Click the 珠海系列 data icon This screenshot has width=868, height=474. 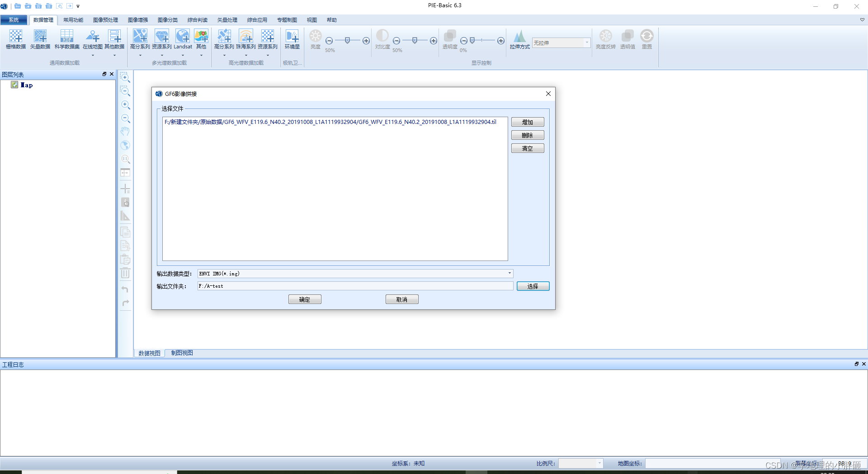(x=246, y=36)
